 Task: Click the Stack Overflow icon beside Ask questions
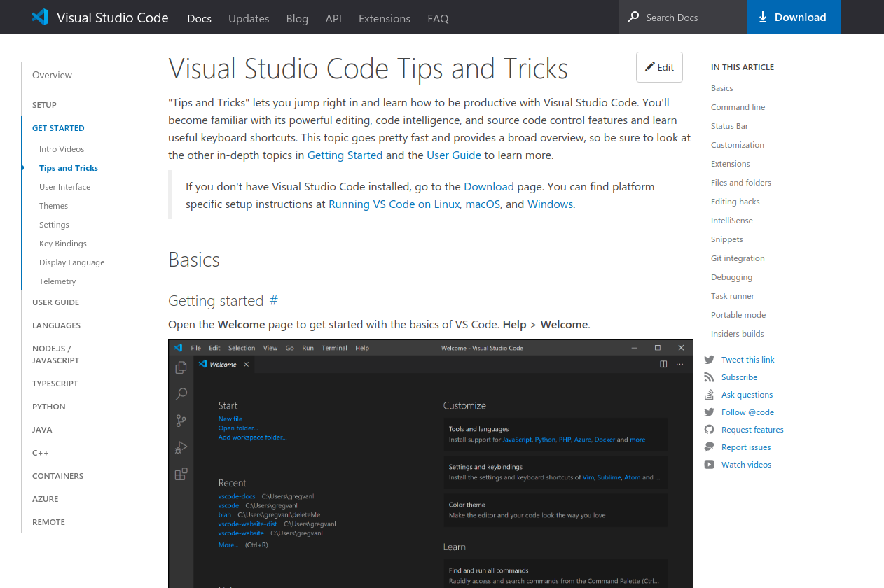tap(709, 395)
